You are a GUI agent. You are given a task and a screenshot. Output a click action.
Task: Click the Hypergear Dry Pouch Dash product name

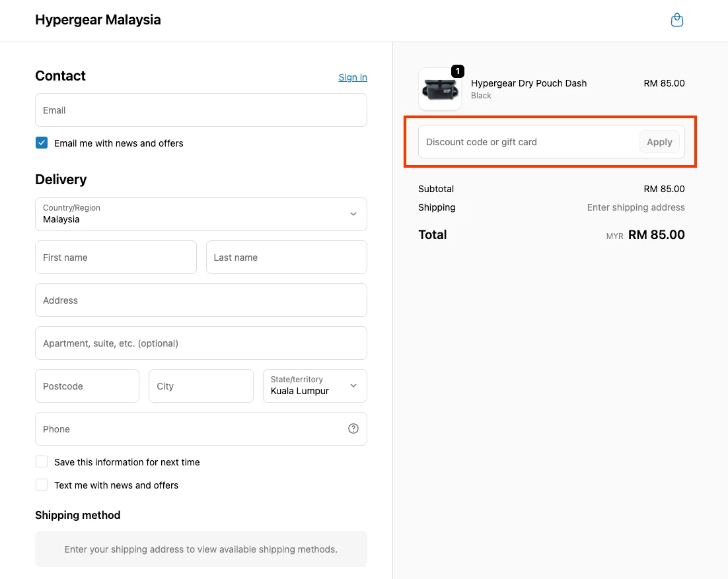pos(528,83)
